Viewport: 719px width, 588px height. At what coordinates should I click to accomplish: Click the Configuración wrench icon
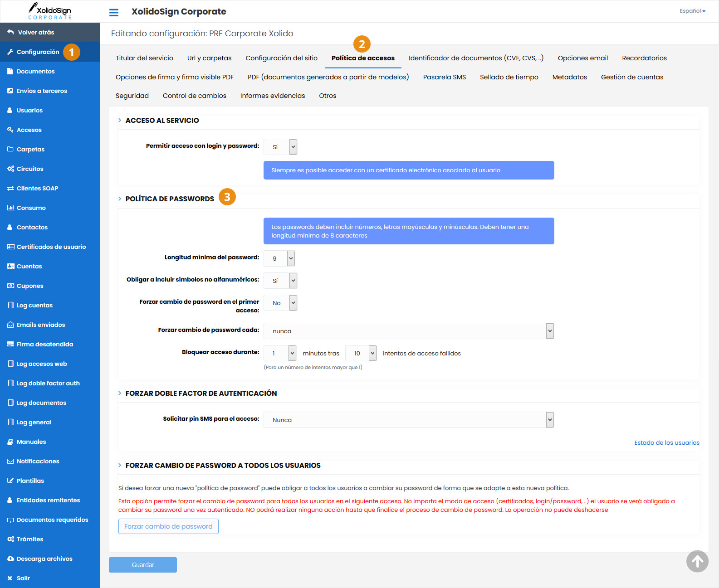10,52
